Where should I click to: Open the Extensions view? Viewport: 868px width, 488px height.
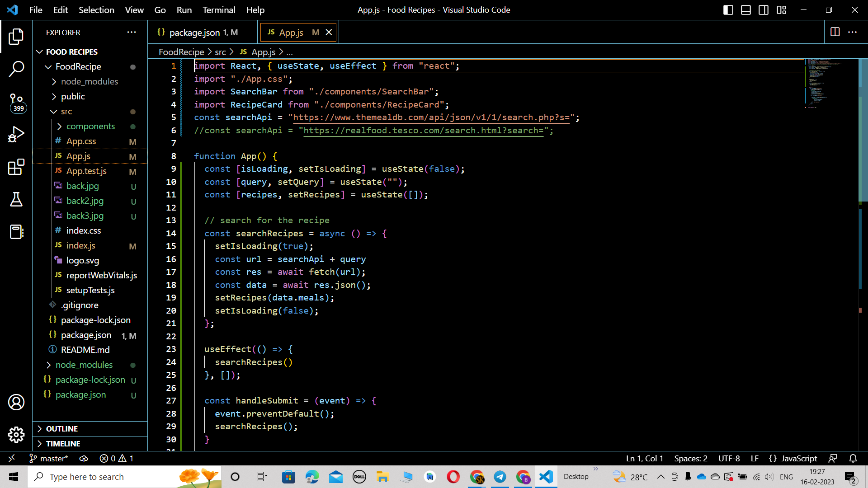point(16,167)
